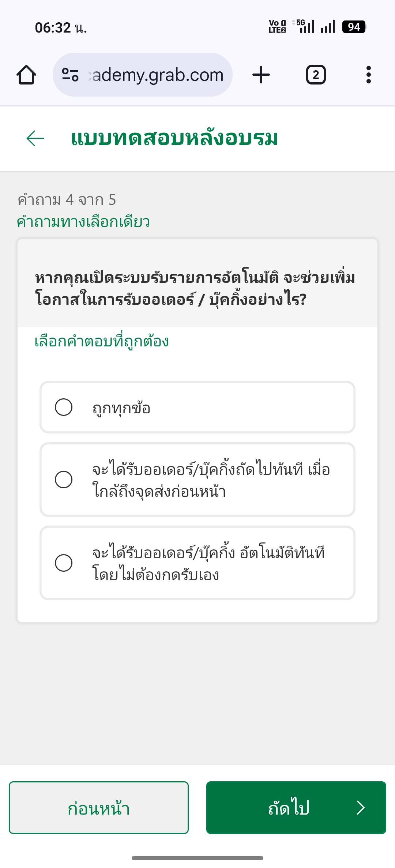
Task: Tap the 5G signal strength icon
Action: pyautogui.click(x=304, y=27)
